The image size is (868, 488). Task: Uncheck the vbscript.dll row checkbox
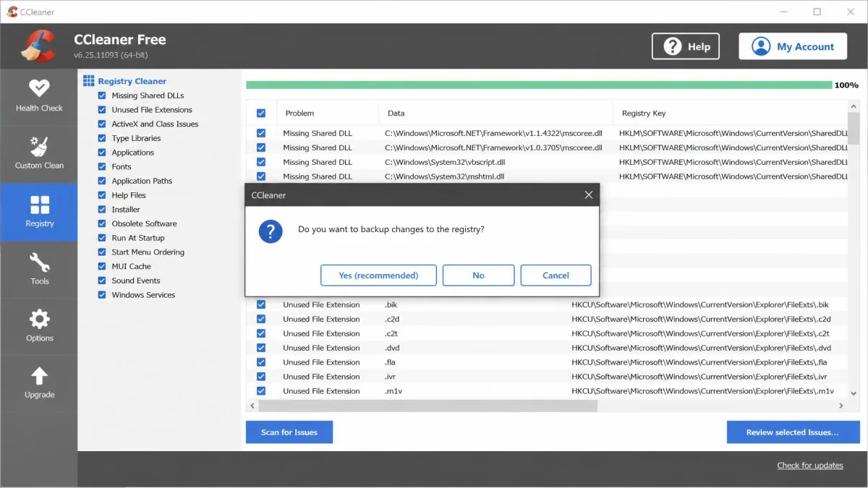261,162
